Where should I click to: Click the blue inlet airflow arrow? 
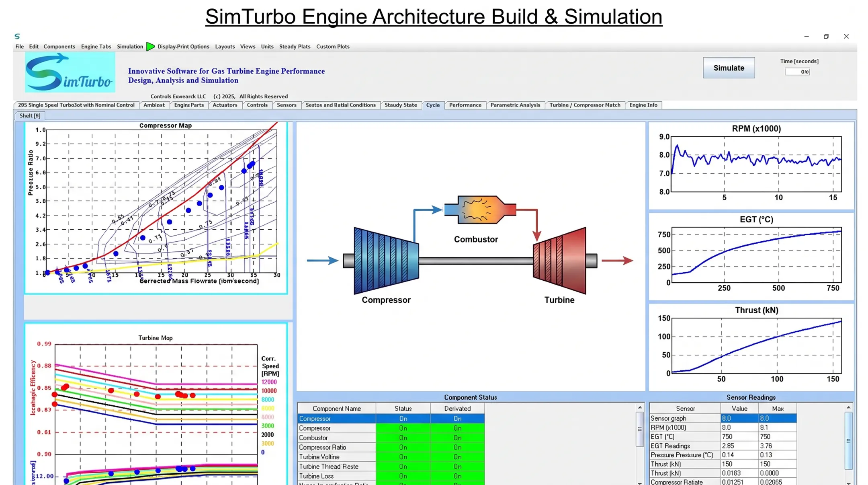click(x=323, y=261)
